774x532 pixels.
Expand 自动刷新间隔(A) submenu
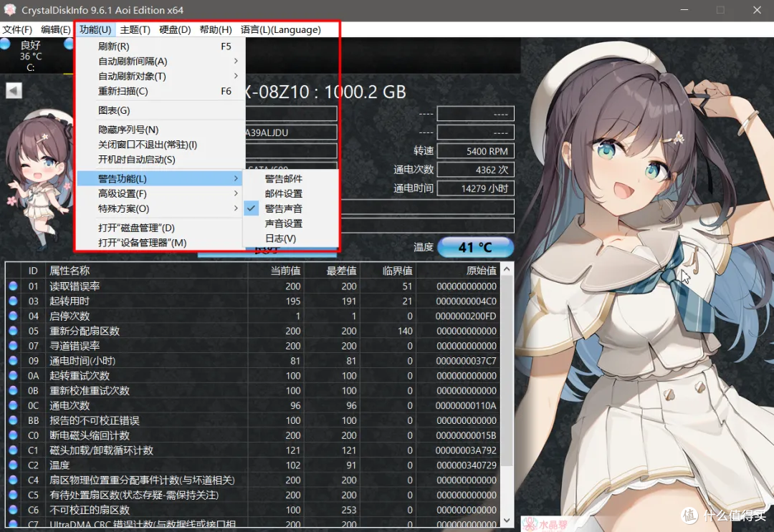point(161,61)
